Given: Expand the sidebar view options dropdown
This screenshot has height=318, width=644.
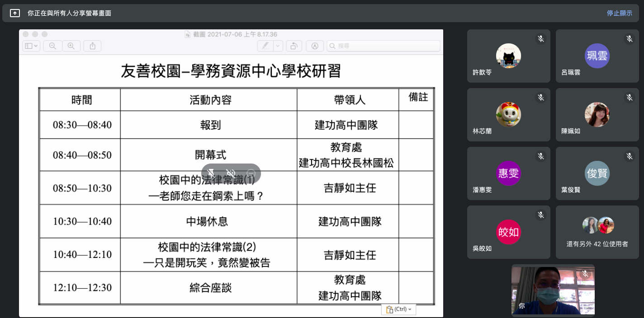Looking at the screenshot, I should point(31,46).
